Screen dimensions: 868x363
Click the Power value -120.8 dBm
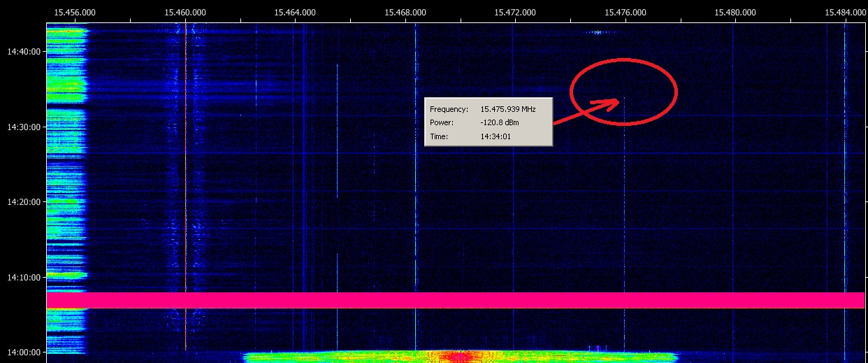[x=500, y=123]
